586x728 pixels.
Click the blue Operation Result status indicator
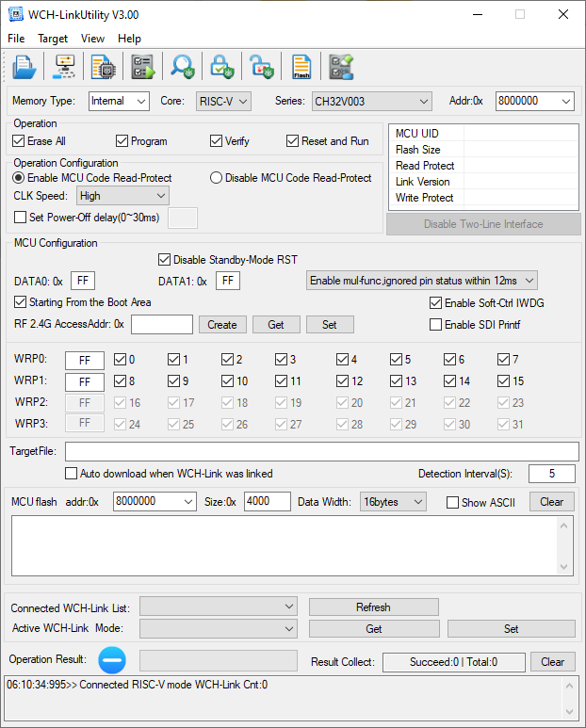(x=112, y=660)
